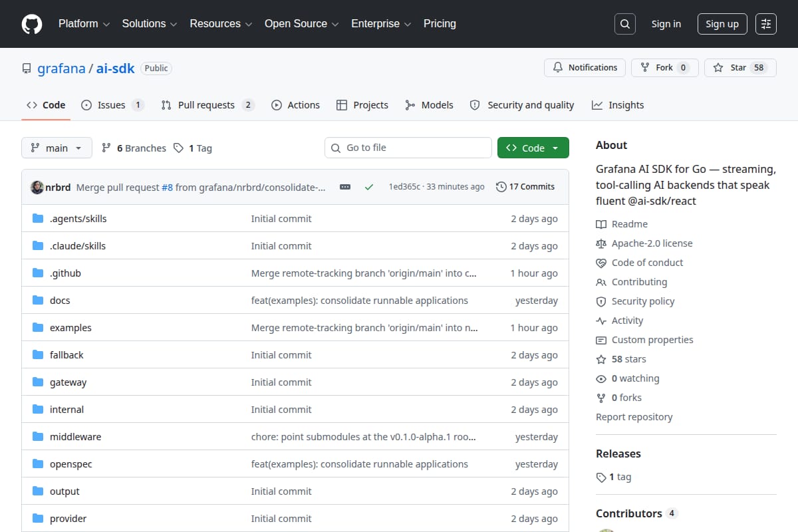Click the Pricing link
Image resolution: width=798 pixels, height=532 pixels.
[440, 23]
